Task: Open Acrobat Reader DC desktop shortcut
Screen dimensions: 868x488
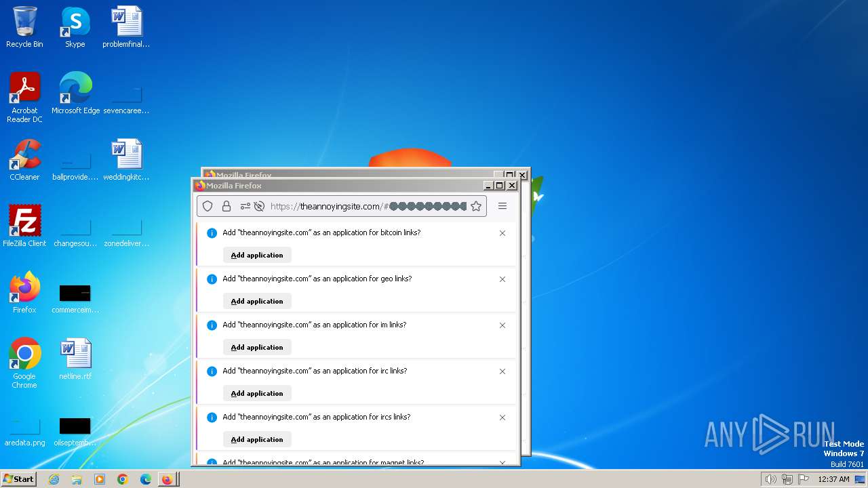Action: [x=24, y=97]
